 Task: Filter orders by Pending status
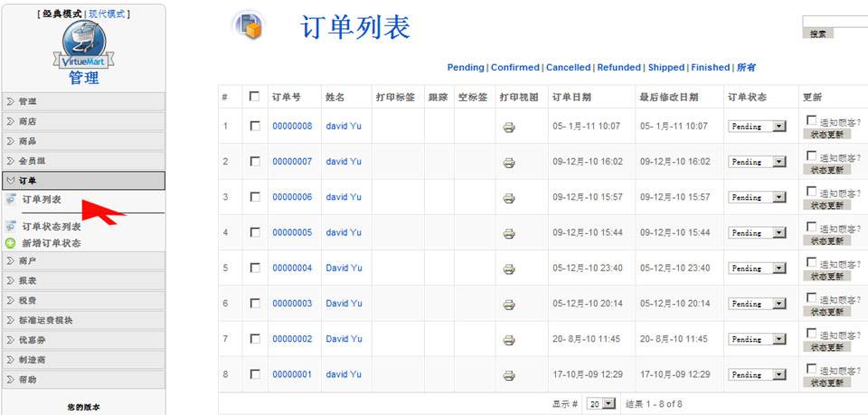click(x=466, y=68)
